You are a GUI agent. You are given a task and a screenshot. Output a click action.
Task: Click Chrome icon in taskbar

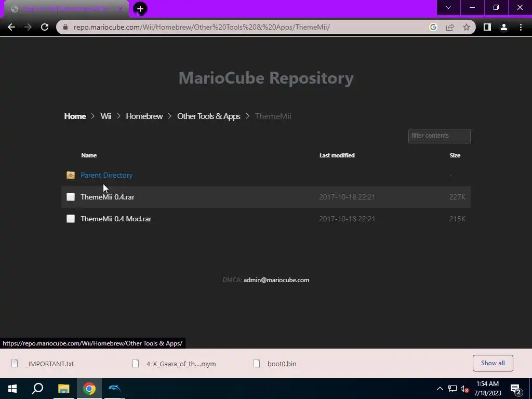point(89,389)
